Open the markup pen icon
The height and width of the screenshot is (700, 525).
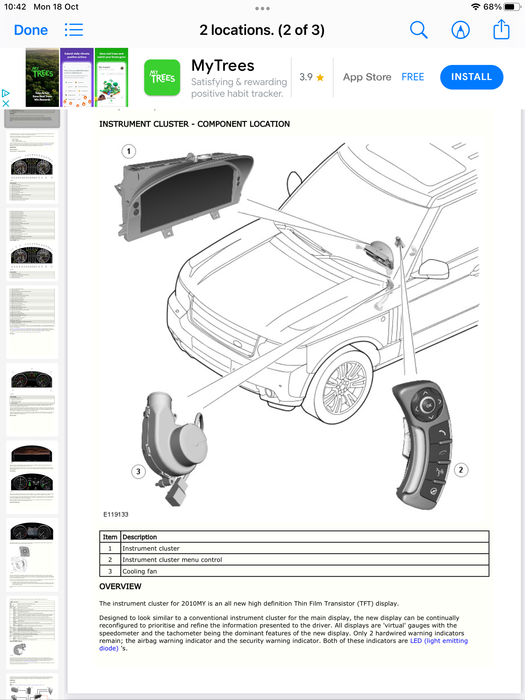(x=460, y=30)
